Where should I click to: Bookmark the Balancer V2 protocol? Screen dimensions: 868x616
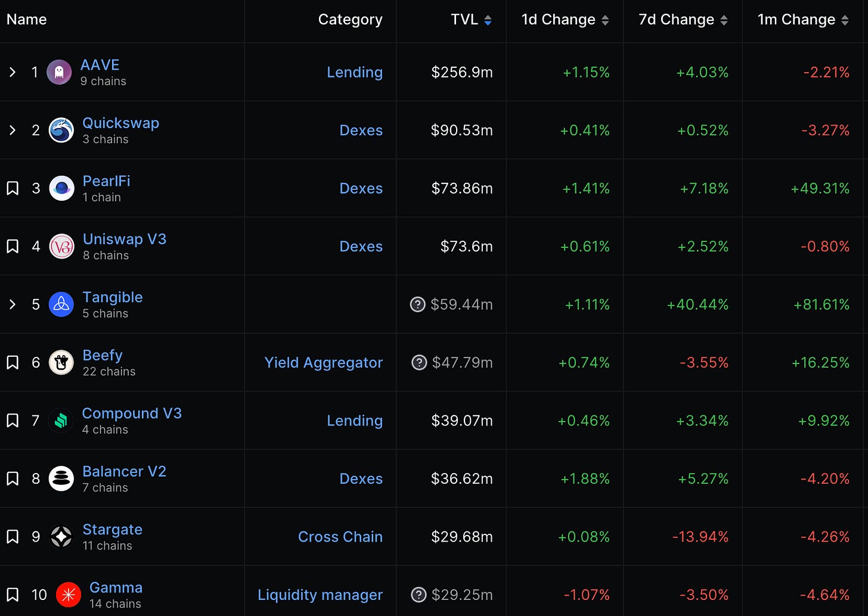pos(13,479)
